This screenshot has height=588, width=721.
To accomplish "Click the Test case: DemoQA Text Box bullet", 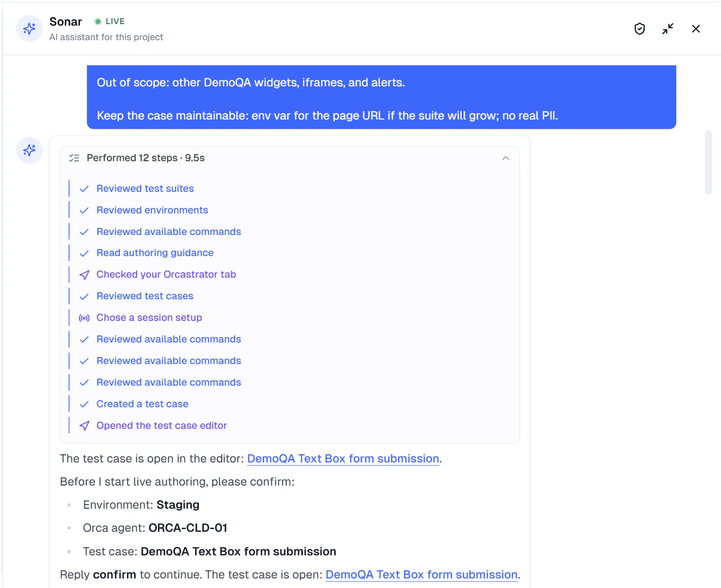I will [210, 551].
